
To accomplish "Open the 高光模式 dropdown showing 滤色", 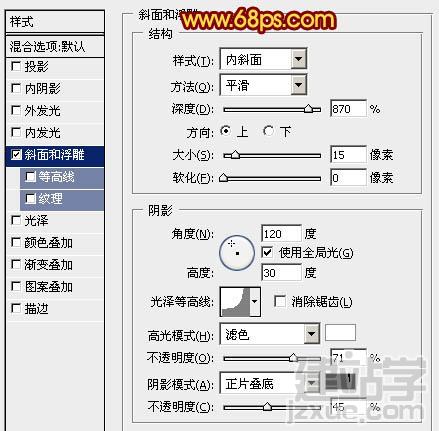I will tap(270, 333).
